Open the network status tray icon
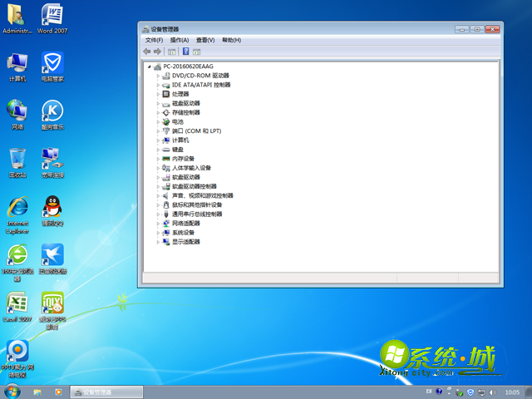 pyautogui.click(x=481, y=392)
